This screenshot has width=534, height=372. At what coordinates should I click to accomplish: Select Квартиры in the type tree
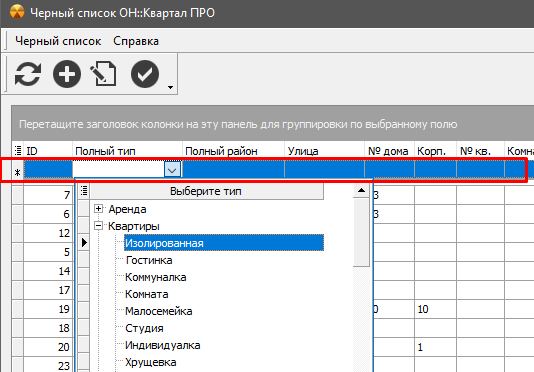point(134,226)
